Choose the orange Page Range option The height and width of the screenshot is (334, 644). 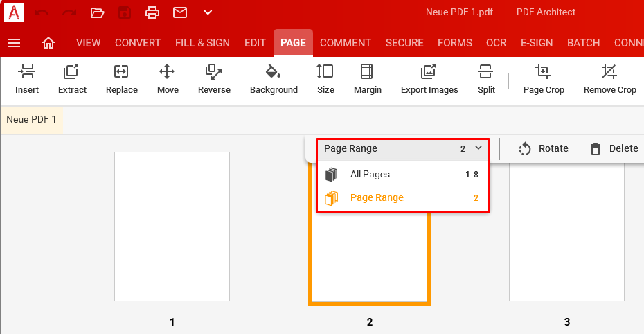pos(403,198)
